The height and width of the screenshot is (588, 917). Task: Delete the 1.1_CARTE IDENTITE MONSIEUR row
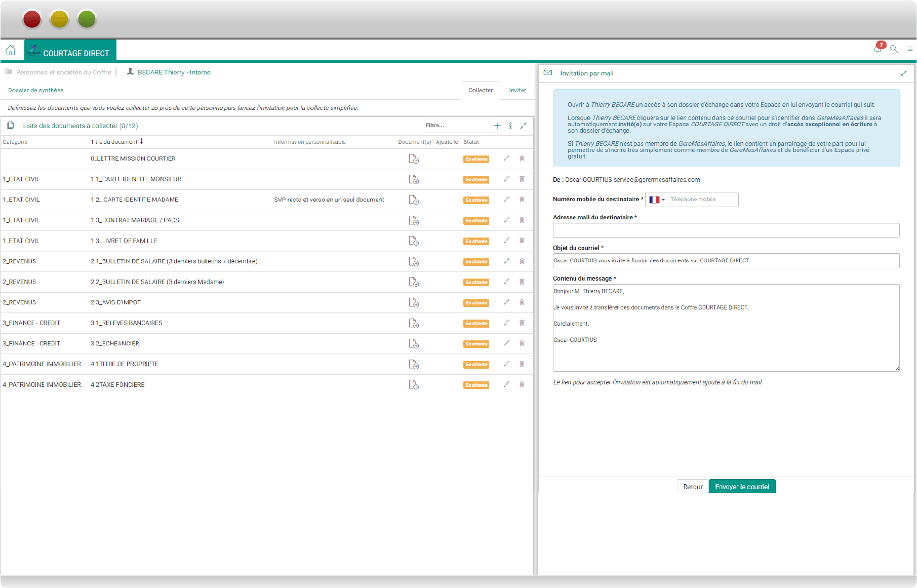coord(522,179)
